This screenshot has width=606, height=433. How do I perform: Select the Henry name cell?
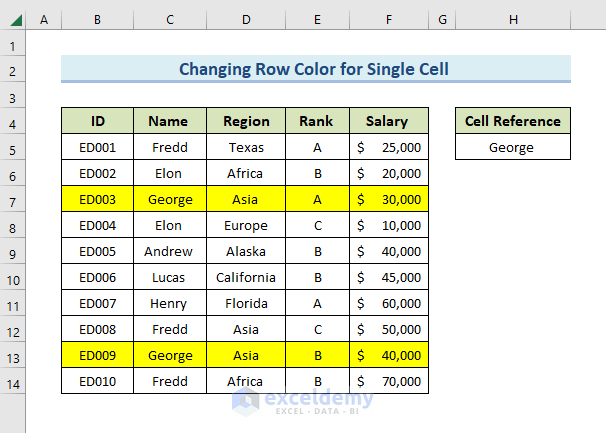pos(170,303)
